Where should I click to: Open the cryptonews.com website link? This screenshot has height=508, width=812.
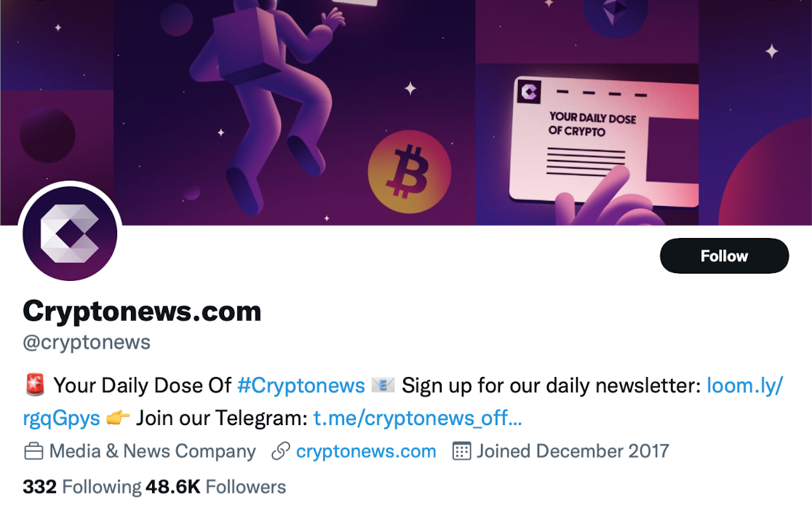click(x=365, y=451)
